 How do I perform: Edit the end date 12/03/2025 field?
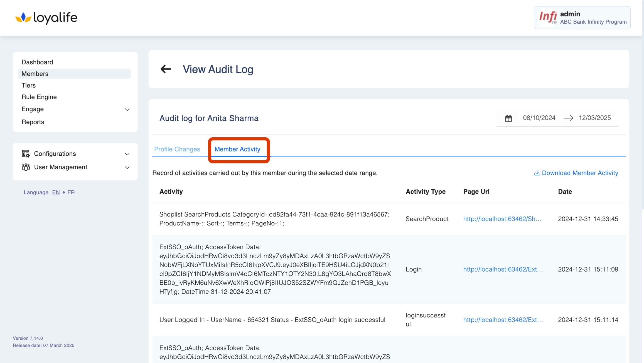click(594, 118)
